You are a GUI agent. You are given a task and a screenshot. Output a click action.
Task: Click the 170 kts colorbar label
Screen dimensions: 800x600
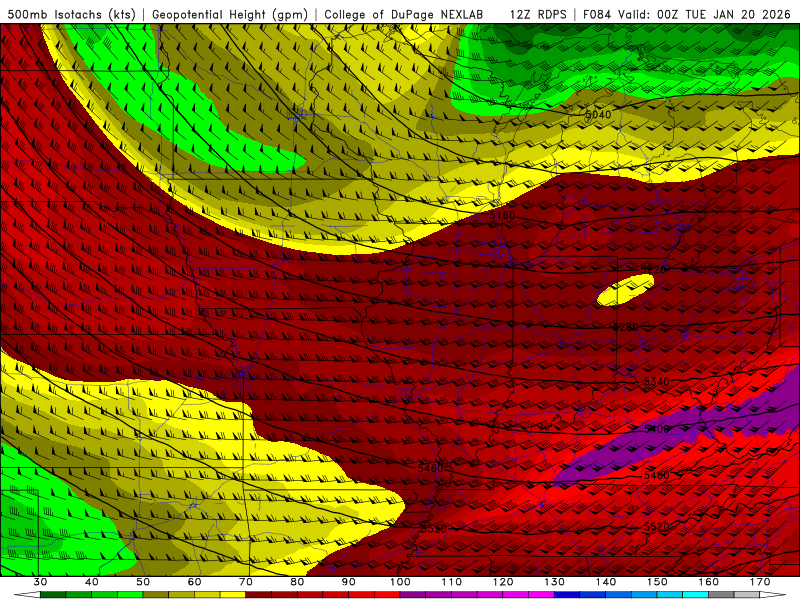click(760, 582)
